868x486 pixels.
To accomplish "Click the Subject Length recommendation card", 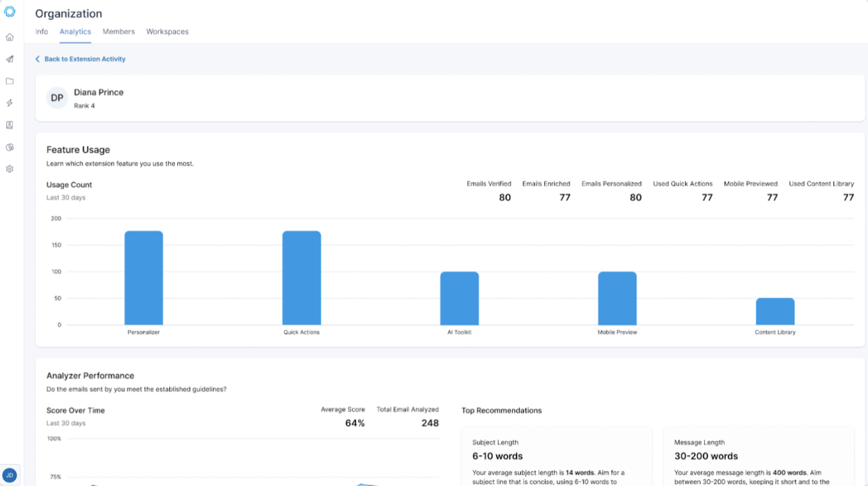I will coord(556,457).
